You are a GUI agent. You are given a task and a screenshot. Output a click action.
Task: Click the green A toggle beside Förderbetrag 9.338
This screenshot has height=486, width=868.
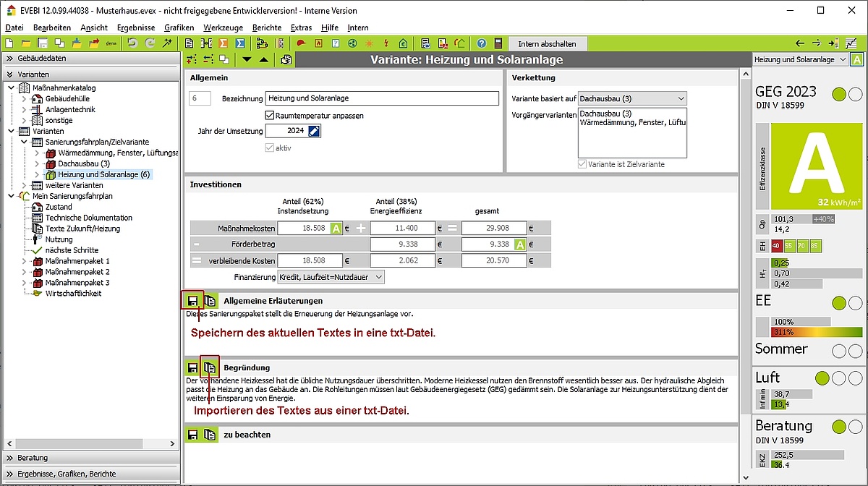(520, 244)
